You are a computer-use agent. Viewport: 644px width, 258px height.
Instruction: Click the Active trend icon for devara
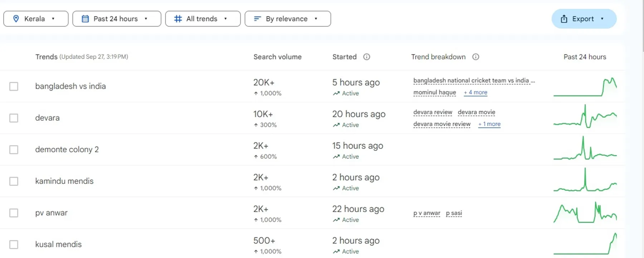point(336,125)
